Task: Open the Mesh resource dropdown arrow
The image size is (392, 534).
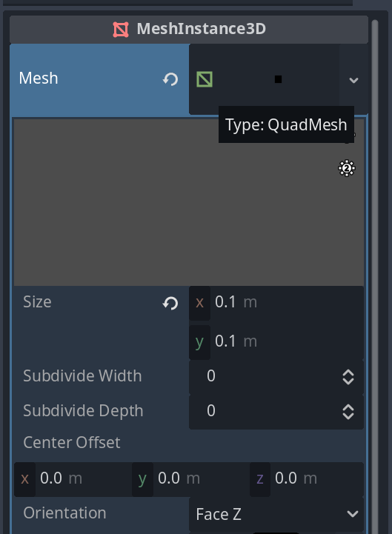Action: pos(353,80)
